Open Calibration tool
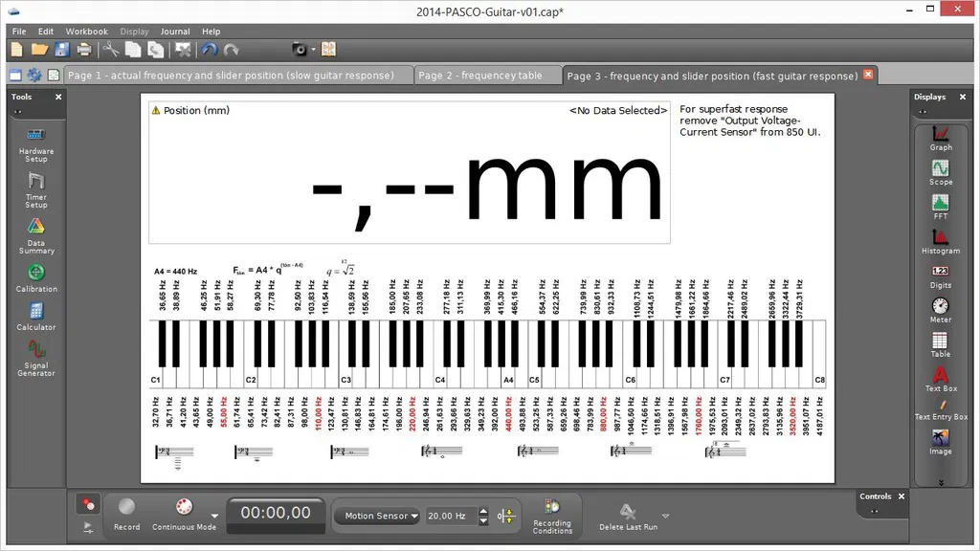This screenshot has height=551, width=980. (35, 278)
